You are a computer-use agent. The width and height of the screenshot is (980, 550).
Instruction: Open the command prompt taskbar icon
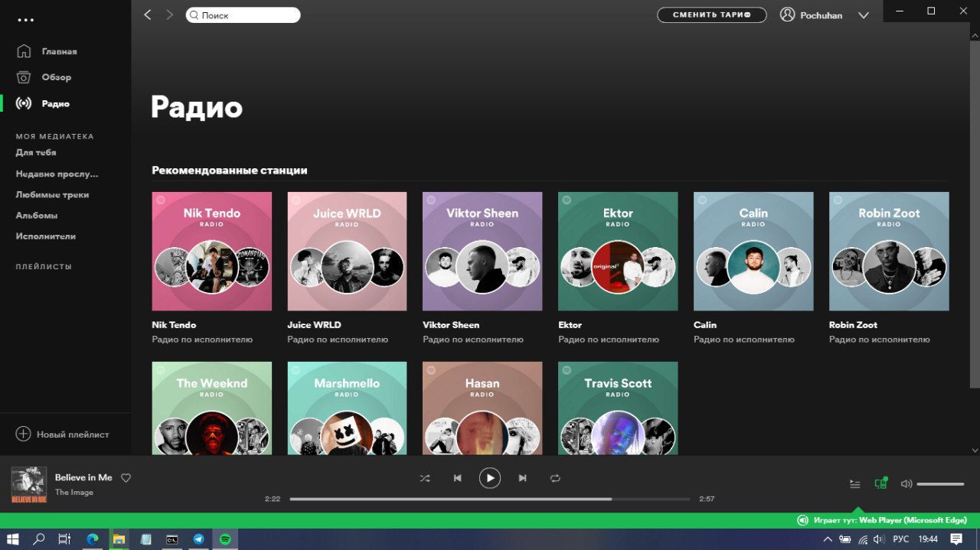(x=172, y=539)
